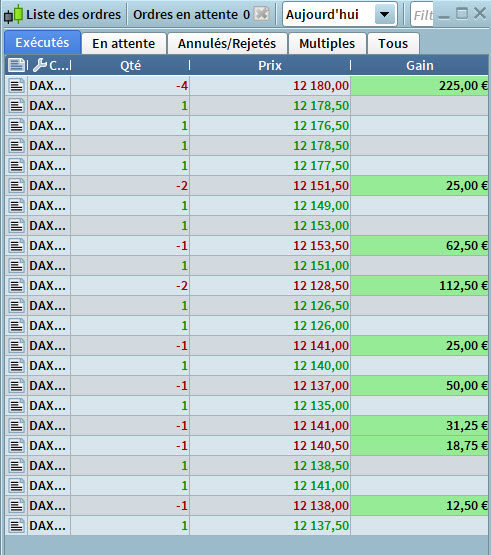Open detail icon for 12 138,00 row
This screenshot has height=555, width=491.
[17, 505]
